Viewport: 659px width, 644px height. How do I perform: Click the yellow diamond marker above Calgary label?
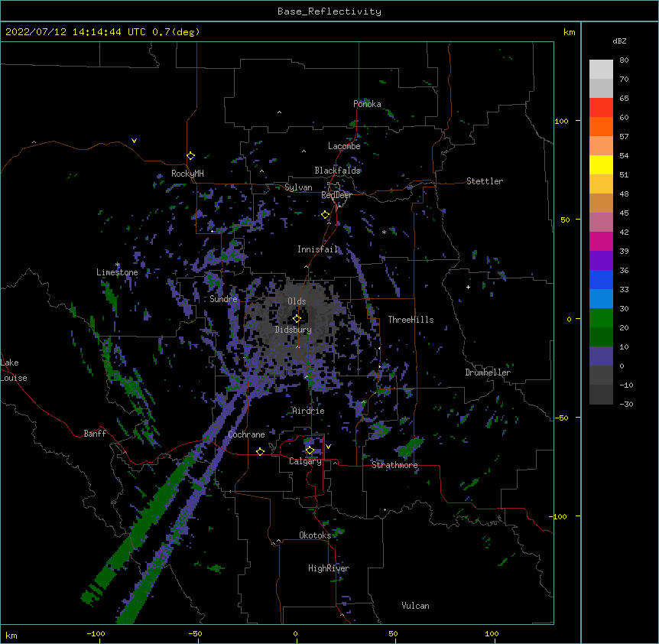[x=310, y=450]
